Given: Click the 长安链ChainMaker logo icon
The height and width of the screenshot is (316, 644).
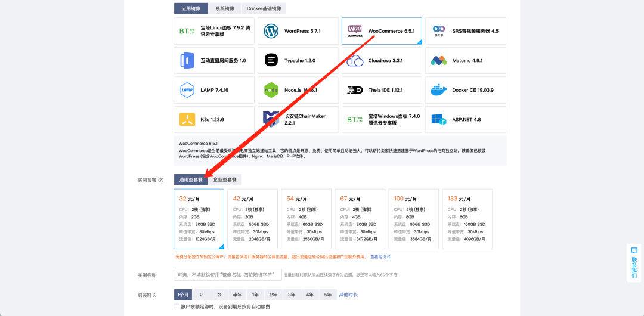Looking at the screenshot, I should (x=271, y=120).
